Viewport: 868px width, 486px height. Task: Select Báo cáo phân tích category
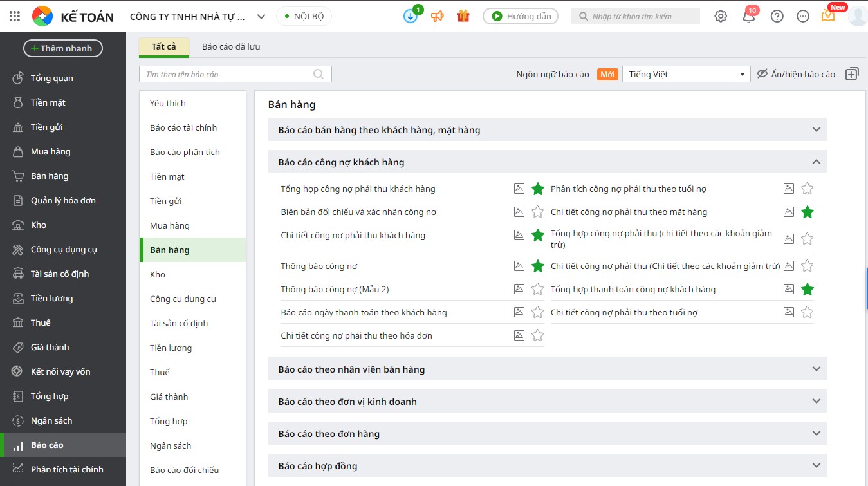(193, 152)
